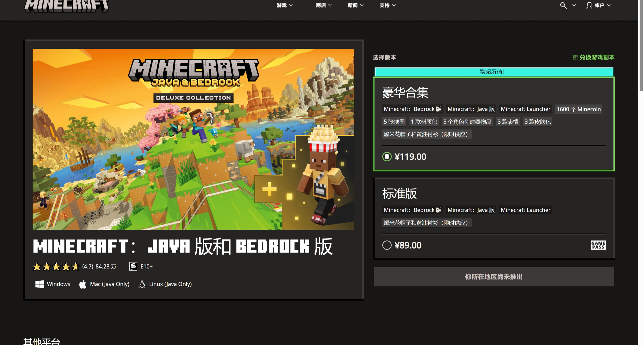
Task: Open the 商店 menu
Action: 321,5
